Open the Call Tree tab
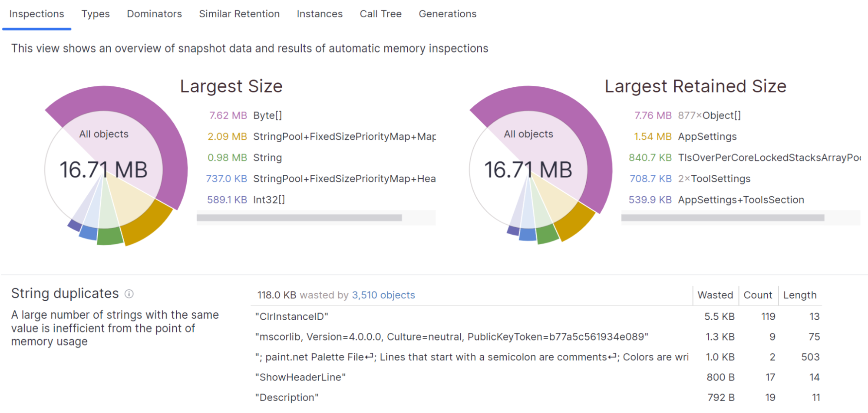Screen dimensions: 868x413 (380, 14)
